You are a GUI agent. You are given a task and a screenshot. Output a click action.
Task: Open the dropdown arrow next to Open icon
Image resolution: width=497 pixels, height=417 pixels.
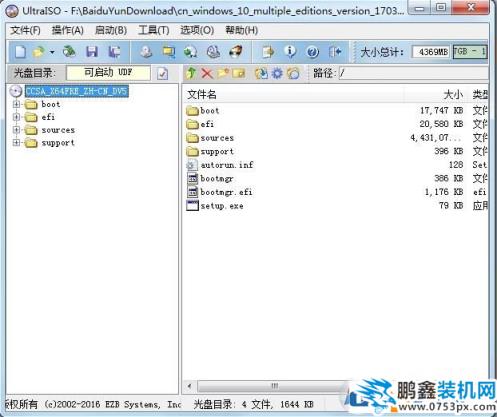[x=52, y=52]
